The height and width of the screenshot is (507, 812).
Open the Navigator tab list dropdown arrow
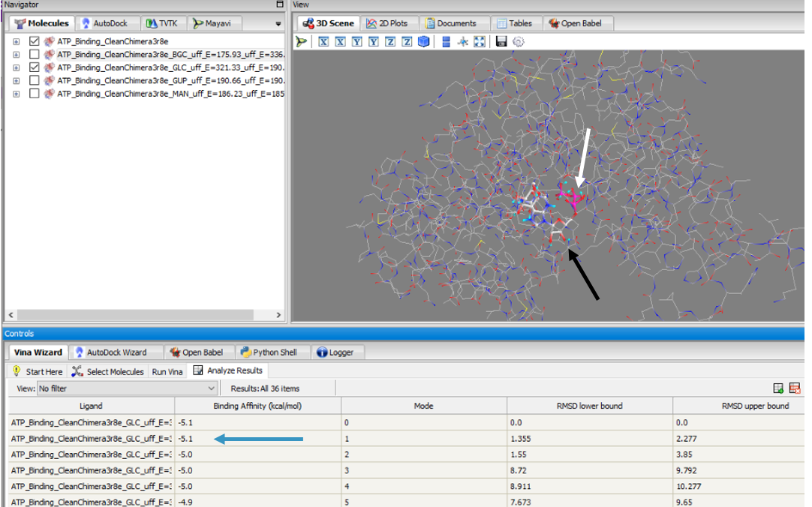[x=278, y=24]
